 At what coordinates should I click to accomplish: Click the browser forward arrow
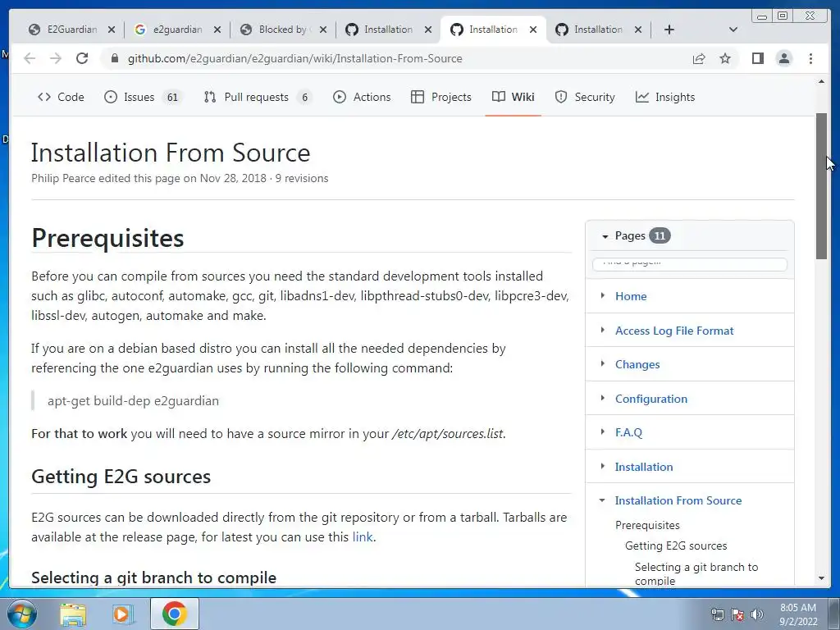point(56,58)
